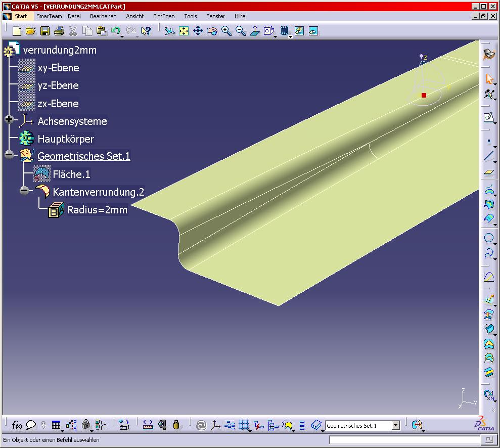The width and height of the screenshot is (500, 448).
Task: Select the Radius=2mm parameter
Action: [98, 210]
